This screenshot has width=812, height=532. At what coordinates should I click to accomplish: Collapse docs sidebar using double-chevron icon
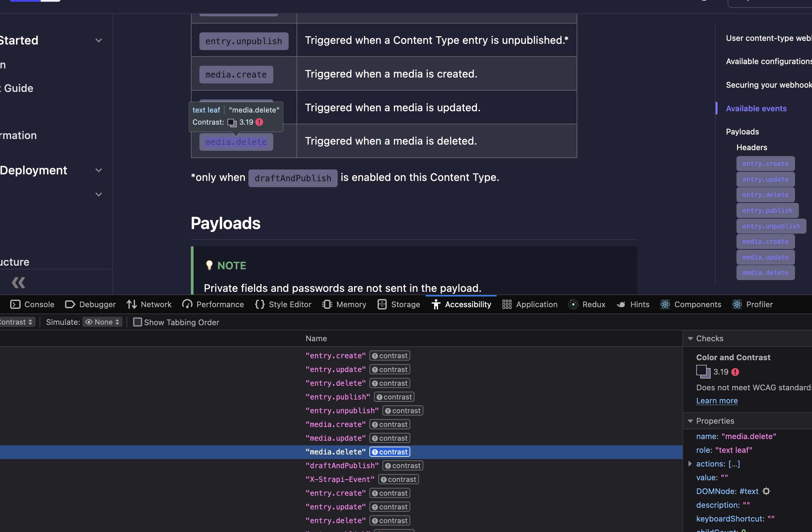pos(18,282)
